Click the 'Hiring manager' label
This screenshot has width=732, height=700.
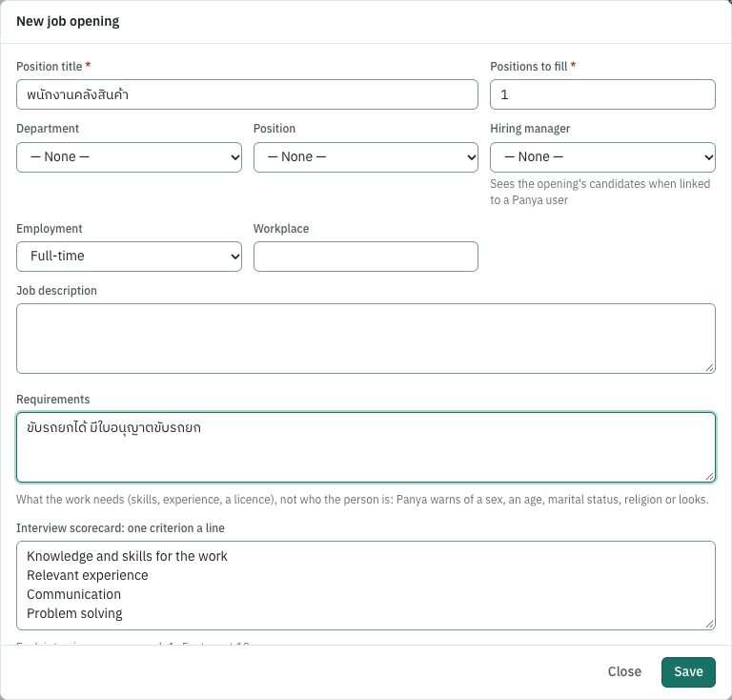pyautogui.click(x=530, y=129)
